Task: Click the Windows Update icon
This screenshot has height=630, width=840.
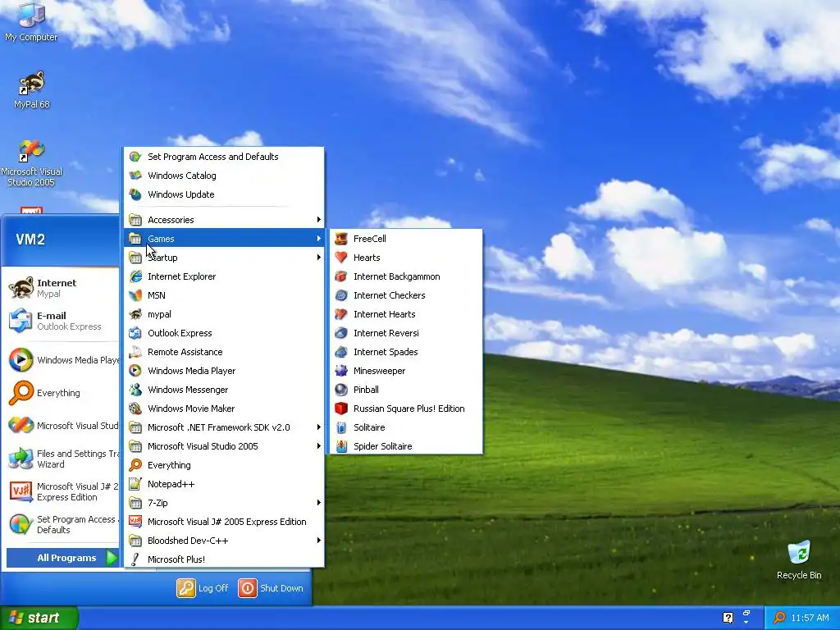Action: [x=135, y=194]
